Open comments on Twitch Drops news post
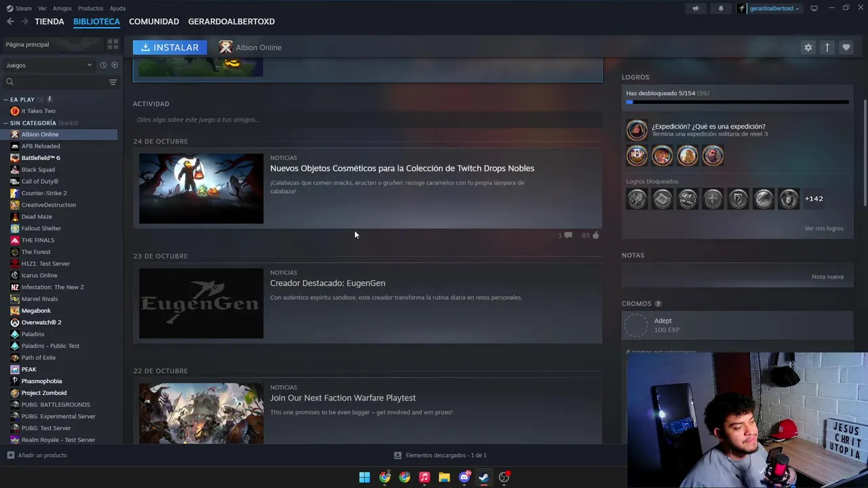Viewport: 868px width, 488px height. click(x=568, y=235)
